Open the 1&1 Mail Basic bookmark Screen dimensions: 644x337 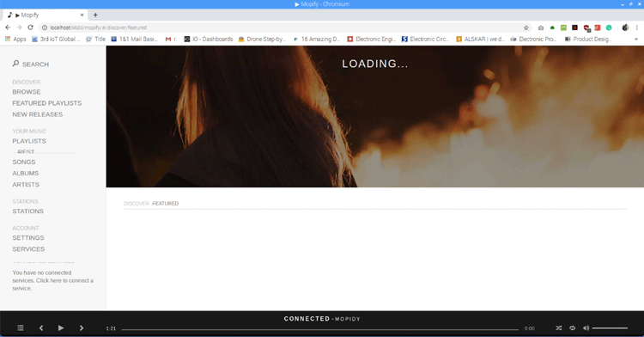pos(134,39)
